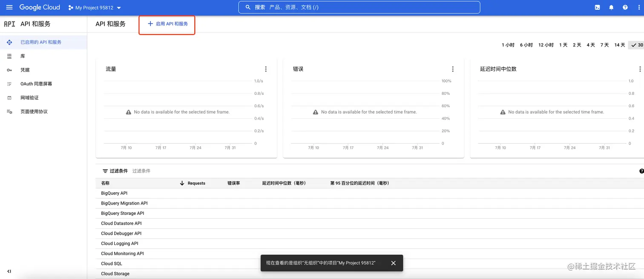Image resolution: width=644 pixels, height=279 pixels.
Task: Open the notifications bell
Action: tap(611, 7)
